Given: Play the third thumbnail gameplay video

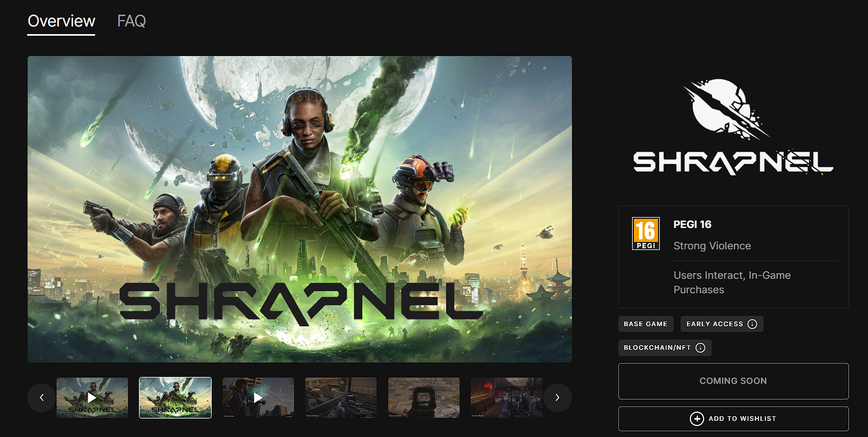Looking at the screenshot, I should point(258,398).
